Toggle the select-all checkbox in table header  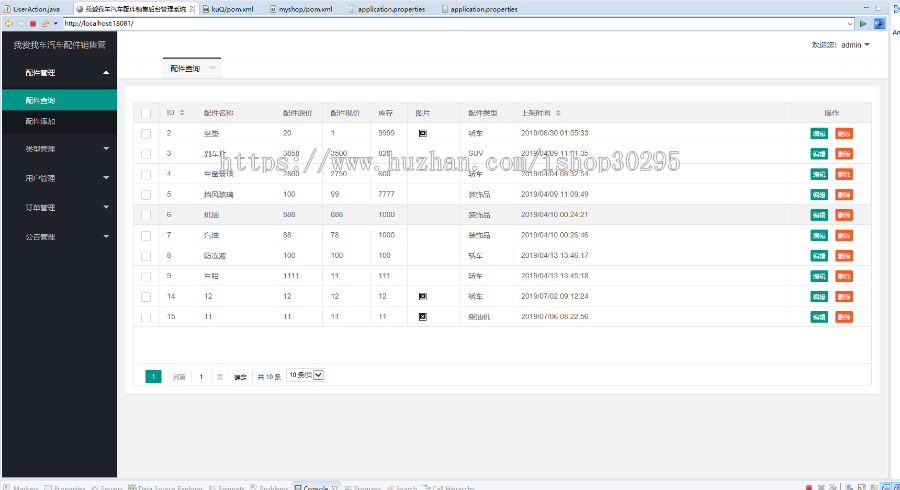[146, 114]
